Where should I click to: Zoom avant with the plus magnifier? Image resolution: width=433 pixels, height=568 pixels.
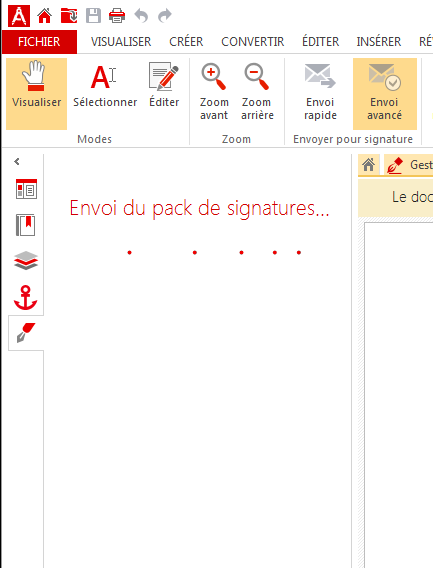214,93
